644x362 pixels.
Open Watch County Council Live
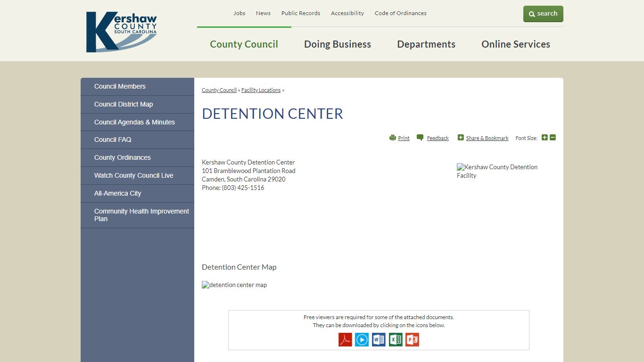point(137,175)
